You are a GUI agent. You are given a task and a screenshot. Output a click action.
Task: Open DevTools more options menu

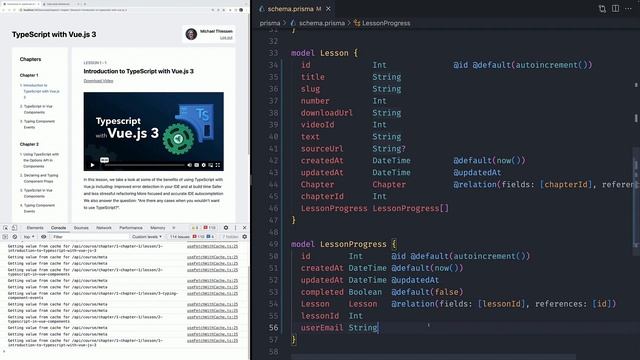click(235, 228)
